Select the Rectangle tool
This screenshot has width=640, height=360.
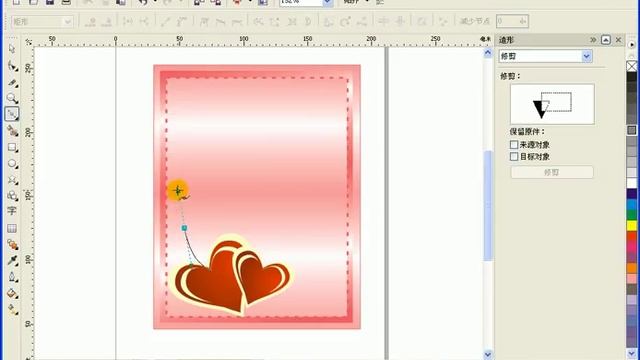coord(12,147)
